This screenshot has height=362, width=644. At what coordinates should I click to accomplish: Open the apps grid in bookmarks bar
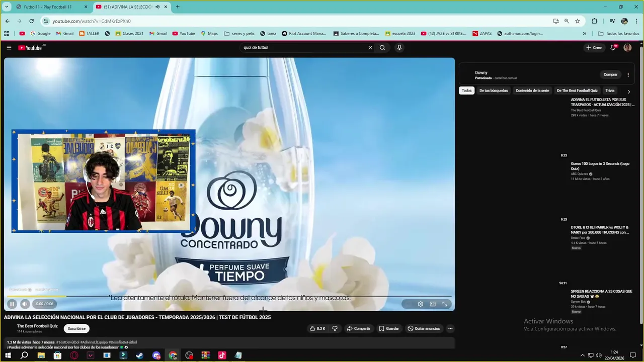tap(7, 34)
